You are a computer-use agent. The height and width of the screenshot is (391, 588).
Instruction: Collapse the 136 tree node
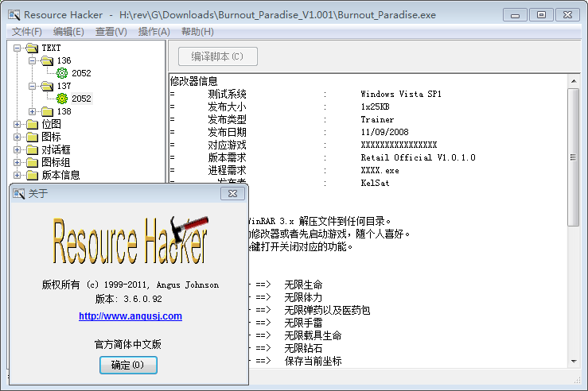[x=33, y=60]
